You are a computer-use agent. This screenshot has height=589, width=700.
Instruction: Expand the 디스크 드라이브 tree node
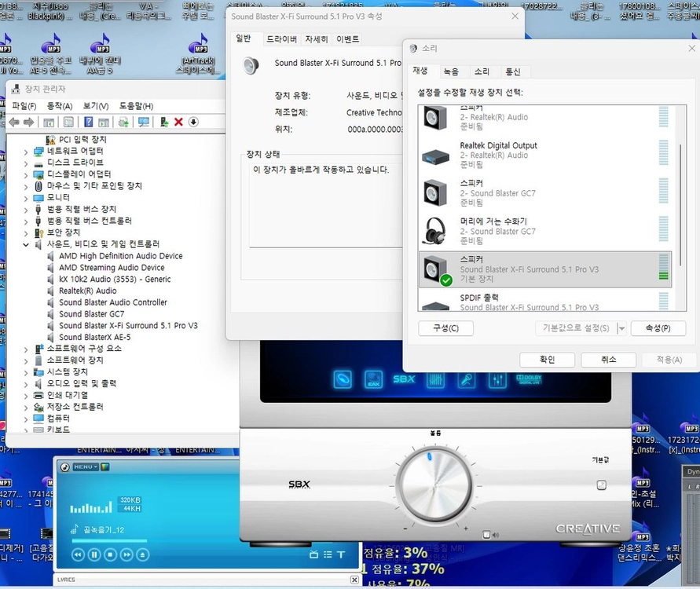click(x=26, y=164)
